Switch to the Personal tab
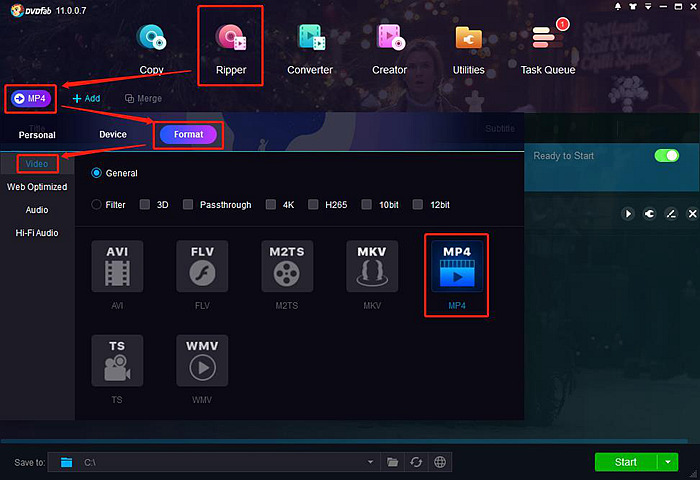The height and width of the screenshot is (480, 700). coord(37,134)
